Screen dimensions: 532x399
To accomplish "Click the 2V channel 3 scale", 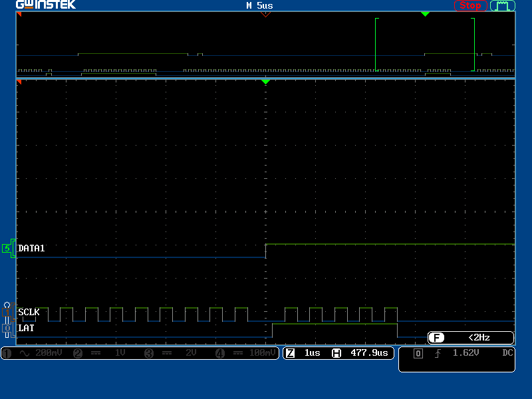I will coord(191,353).
